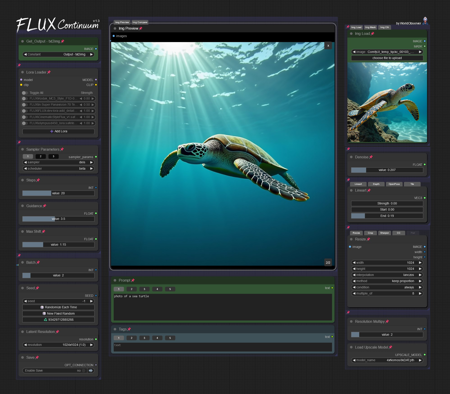Viewport: 450px width, 394px height.
Task: Select the Depth ControlNet tab
Action: click(376, 184)
